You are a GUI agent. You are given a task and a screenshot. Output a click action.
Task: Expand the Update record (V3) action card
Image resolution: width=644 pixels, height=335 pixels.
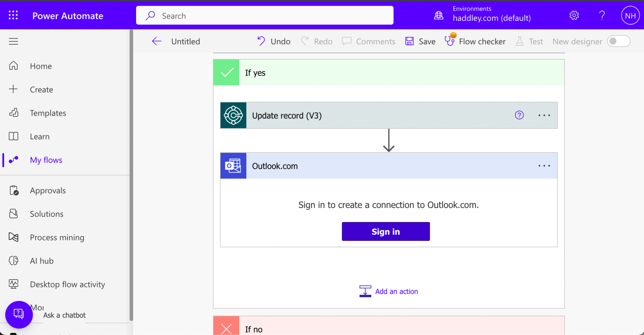pos(389,115)
